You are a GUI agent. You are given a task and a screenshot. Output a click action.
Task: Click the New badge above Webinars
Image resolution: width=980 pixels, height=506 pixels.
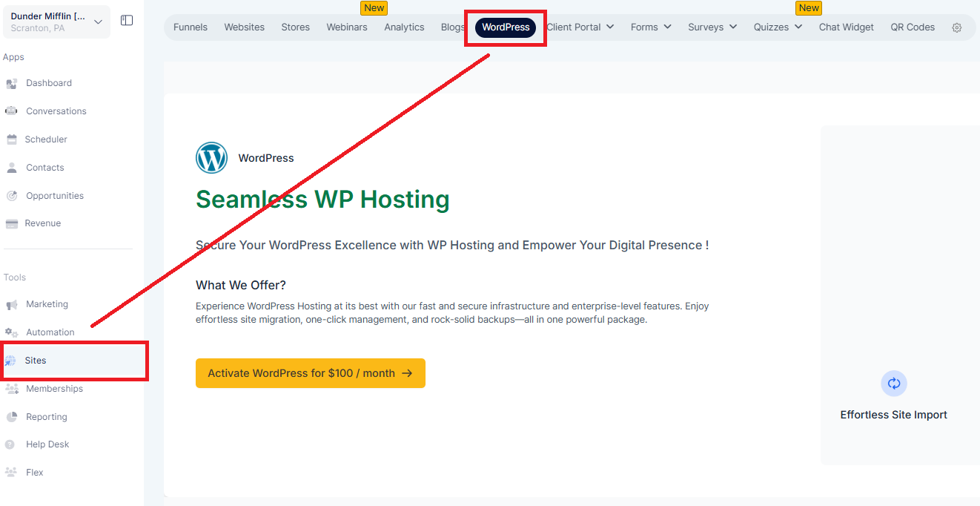coord(374,8)
